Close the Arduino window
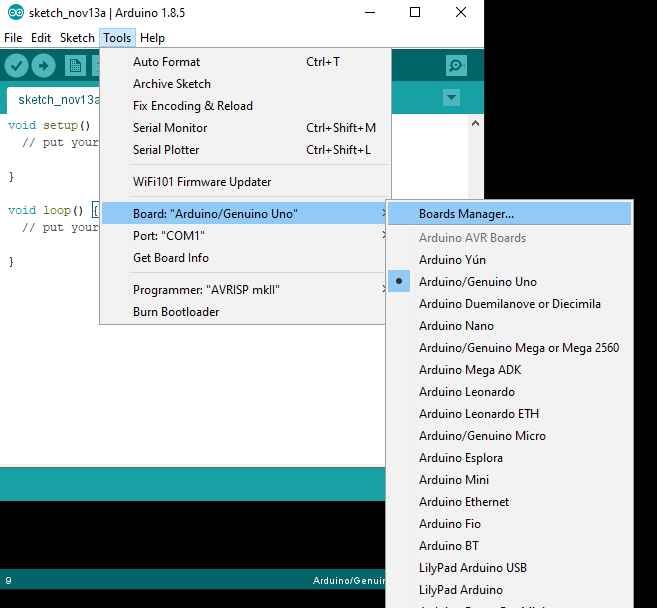 coord(461,13)
